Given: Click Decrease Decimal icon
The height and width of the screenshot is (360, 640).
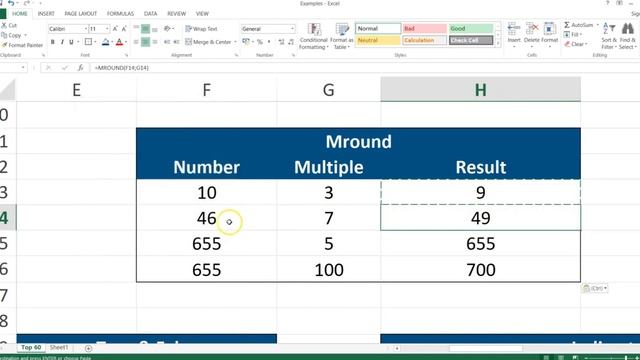Looking at the screenshot, I should [x=291, y=42].
